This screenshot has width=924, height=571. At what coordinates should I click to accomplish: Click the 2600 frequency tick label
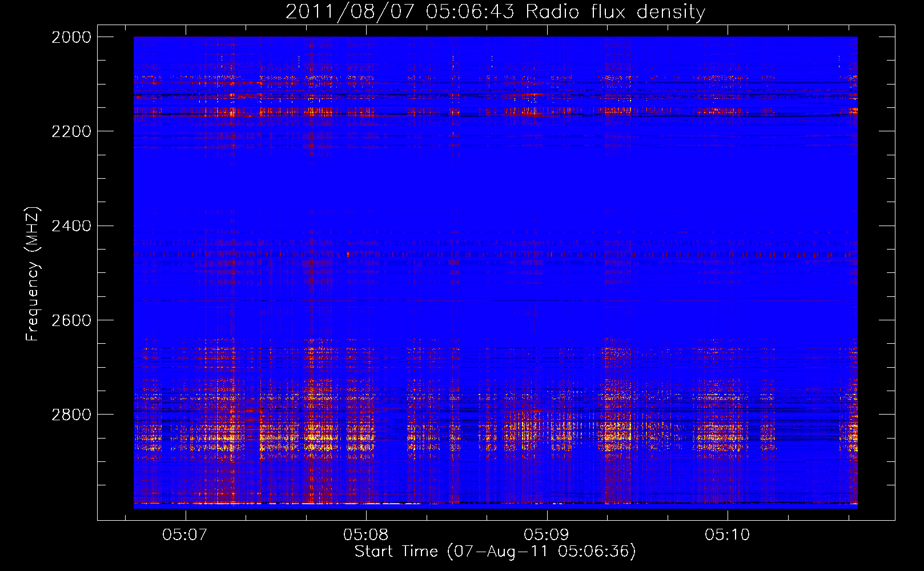click(x=71, y=320)
